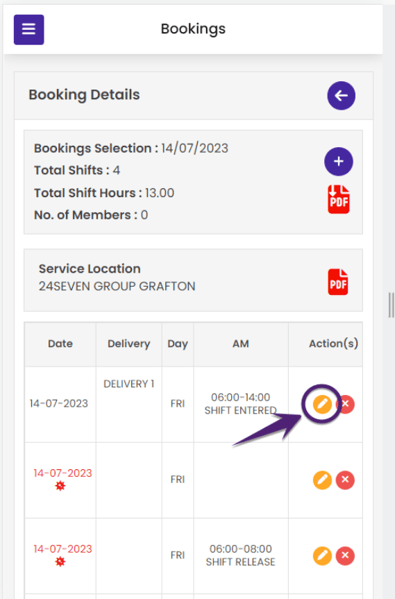Add a shift with the plus button
395x599 pixels.
click(x=338, y=162)
